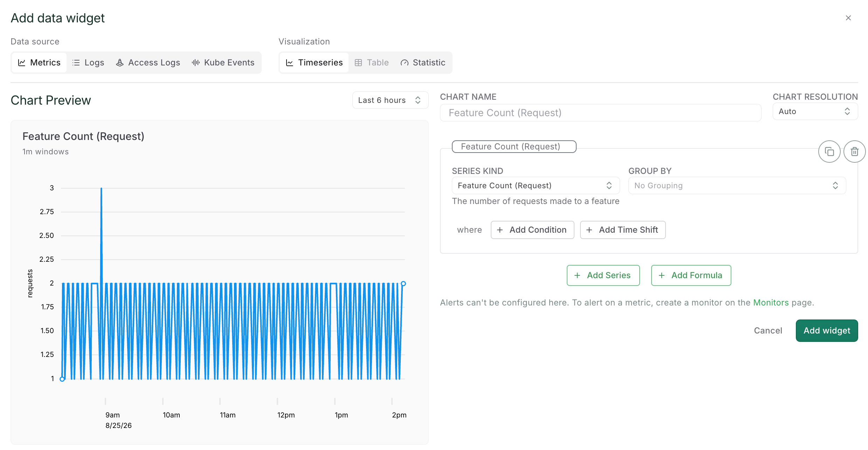Click the plus icon on Add Series
The width and height of the screenshot is (868, 450).
(x=577, y=275)
